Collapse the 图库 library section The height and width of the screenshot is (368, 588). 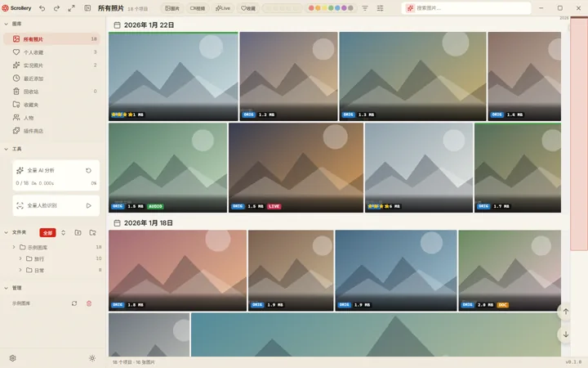pos(6,24)
